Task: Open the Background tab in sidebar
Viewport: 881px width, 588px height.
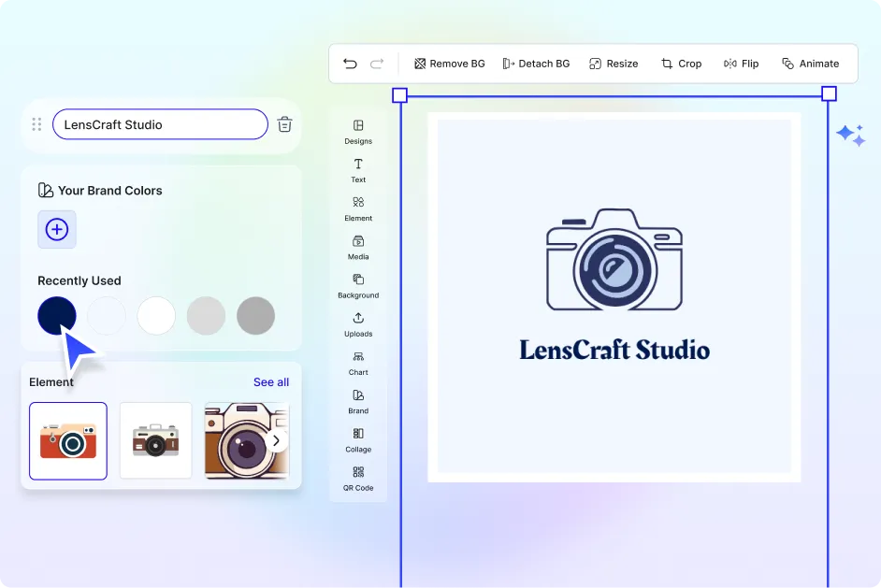Action: point(358,285)
